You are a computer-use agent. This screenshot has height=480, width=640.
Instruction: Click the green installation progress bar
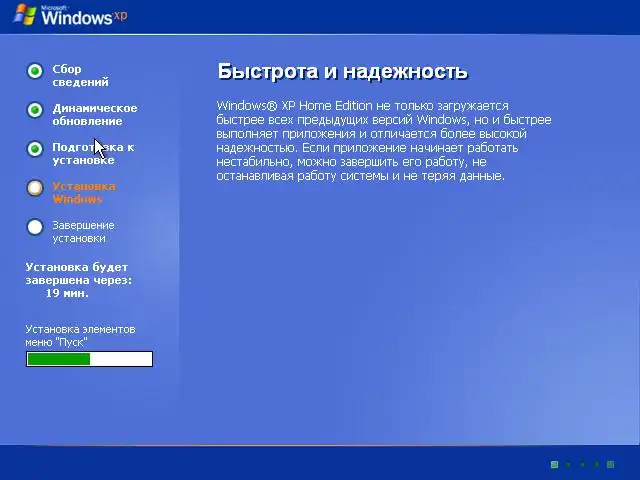(x=89, y=359)
